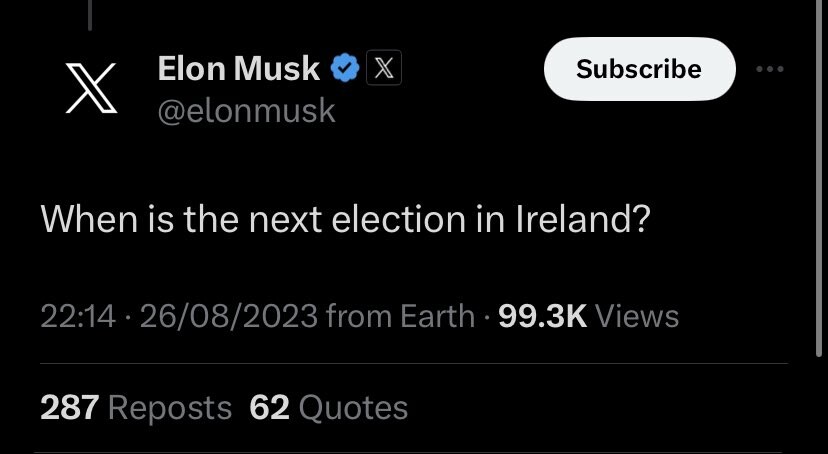The image size is (828, 454).
Task: Open the Elon Musk display name
Action: 239,69
